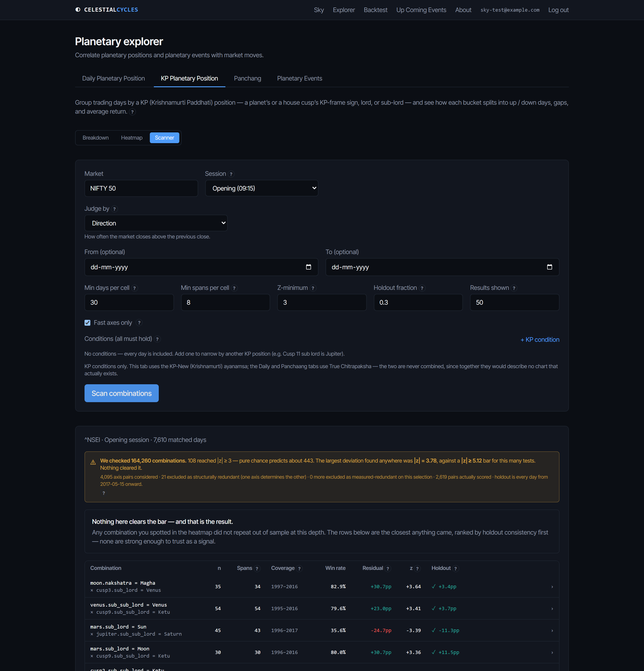Click the Conditions help question mark
Image resolution: width=644 pixels, height=671 pixels.
[x=157, y=339]
